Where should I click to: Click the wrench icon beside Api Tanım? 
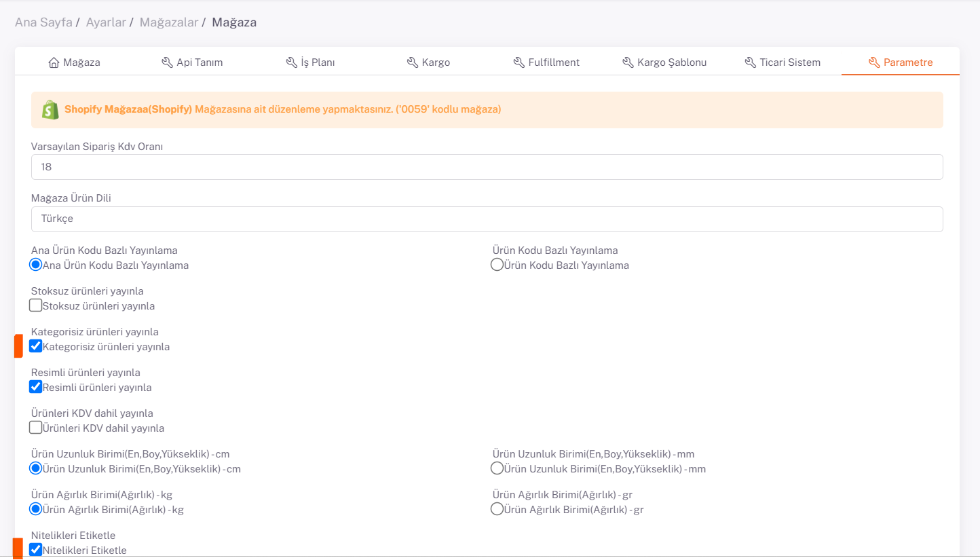[x=167, y=62]
